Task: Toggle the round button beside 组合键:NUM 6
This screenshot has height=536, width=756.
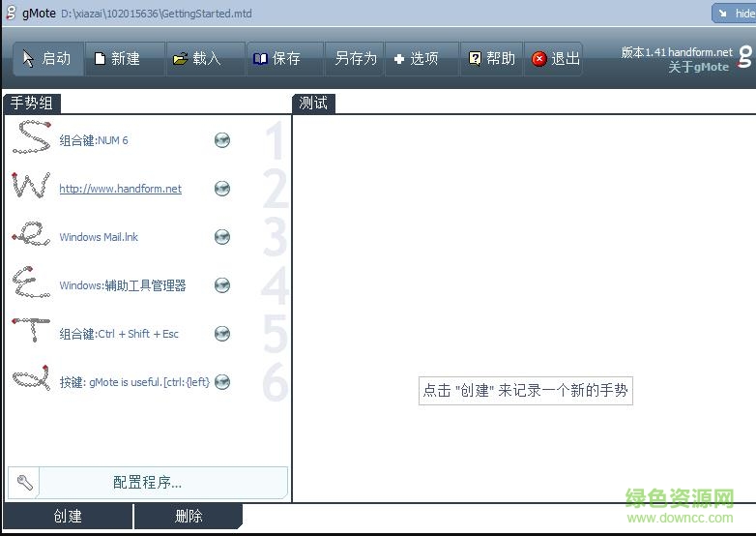Action: (222, 140)
